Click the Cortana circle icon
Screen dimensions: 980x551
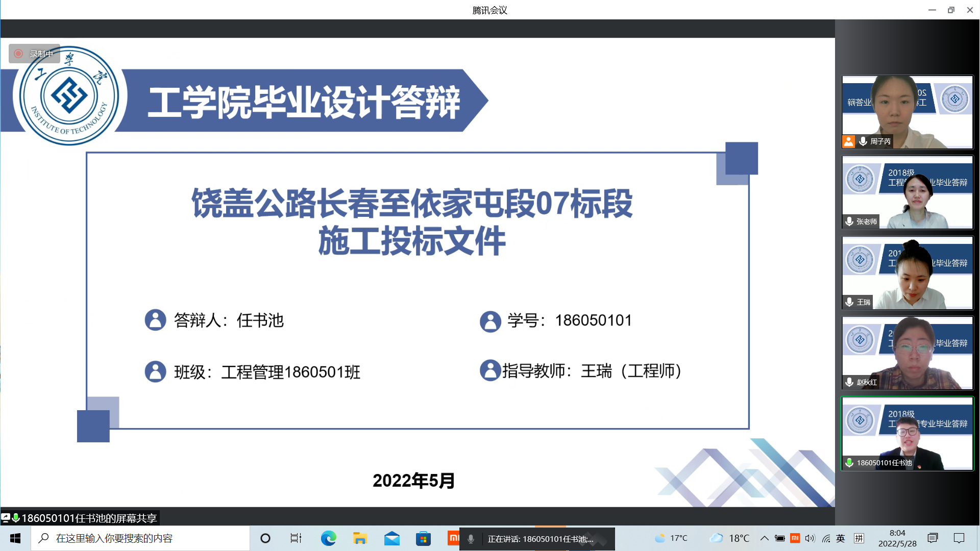[265, 538]
